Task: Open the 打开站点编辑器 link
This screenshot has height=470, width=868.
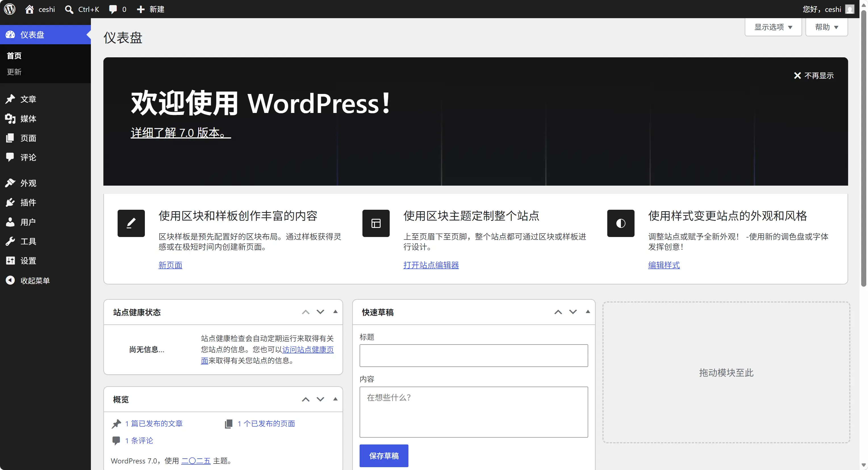Action: [x=431, y=265]
